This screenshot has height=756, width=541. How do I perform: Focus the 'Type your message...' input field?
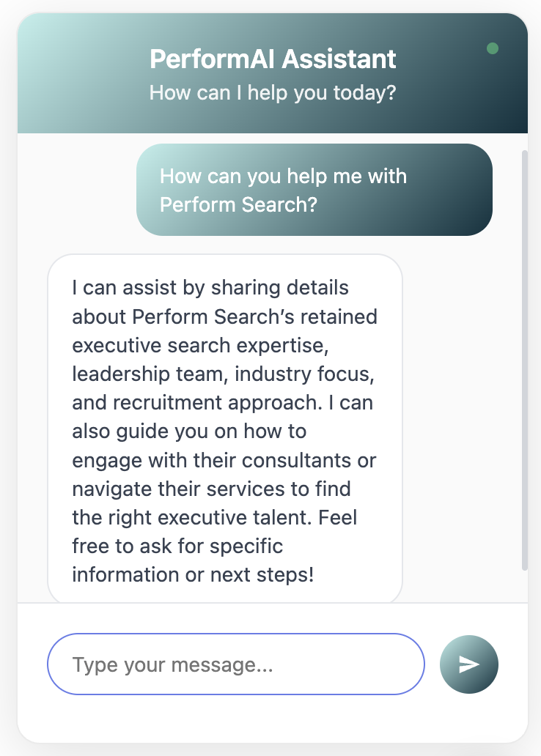(x=235, y=664)
